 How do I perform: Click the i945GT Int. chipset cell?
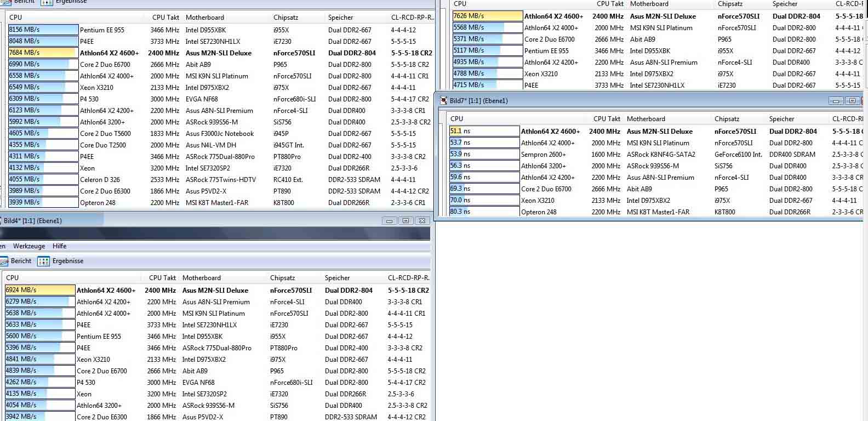(289, 145)
